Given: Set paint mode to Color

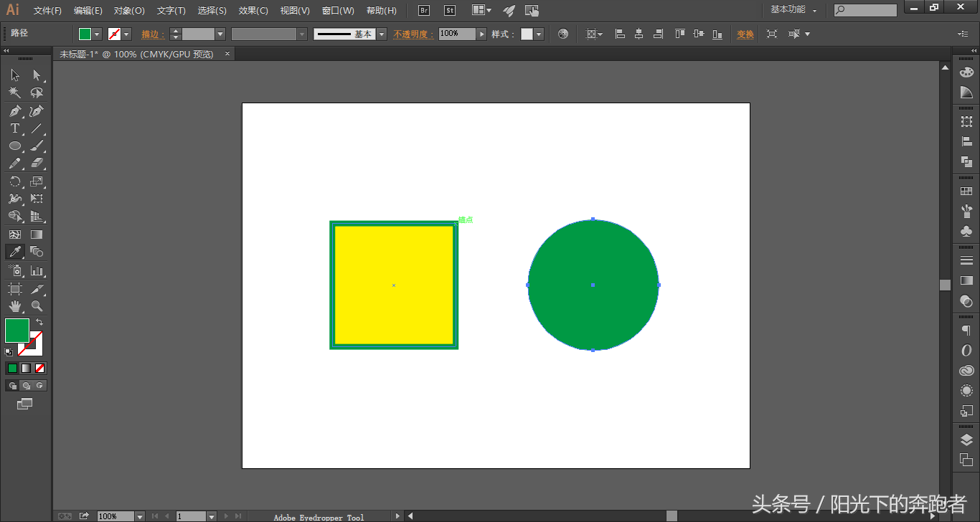Looking at the screenshot, I should (12, 368).
